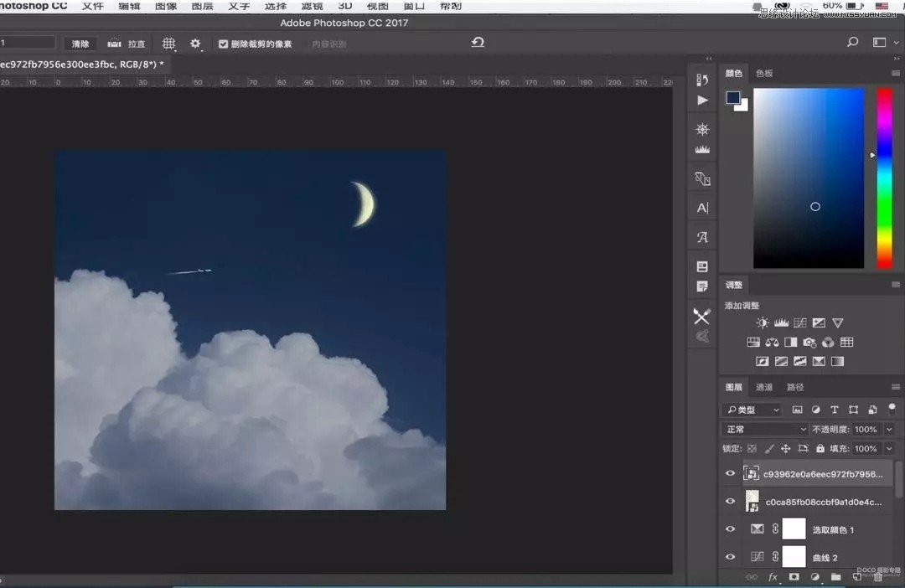
Task: Open the Histogram panel icon in the dock
Action: point(702,149)
